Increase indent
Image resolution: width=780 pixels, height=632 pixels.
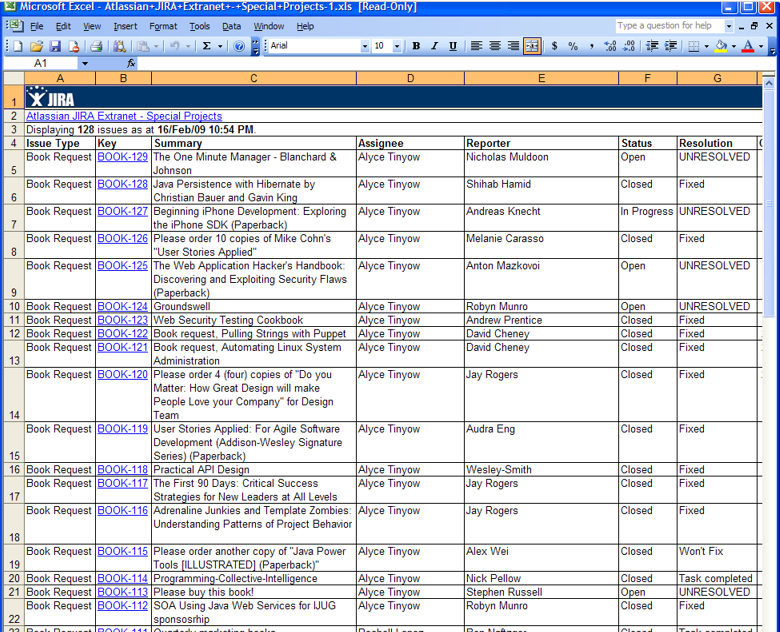pyautogui.click(x=671, y=46)
